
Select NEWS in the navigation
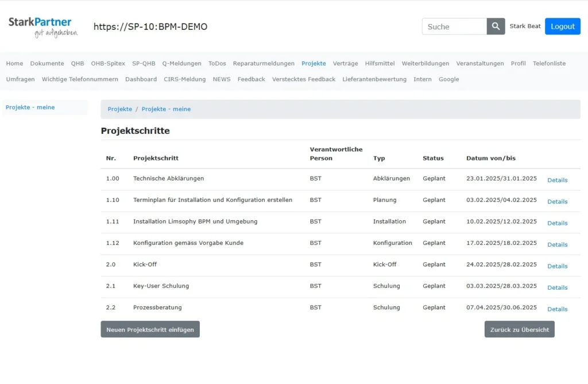coord(222,79)
